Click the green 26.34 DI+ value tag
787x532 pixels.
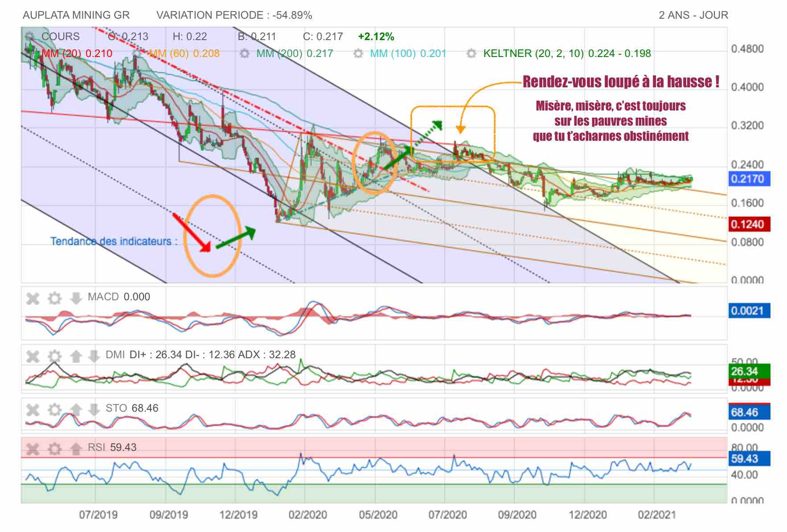tap(749, 371)
